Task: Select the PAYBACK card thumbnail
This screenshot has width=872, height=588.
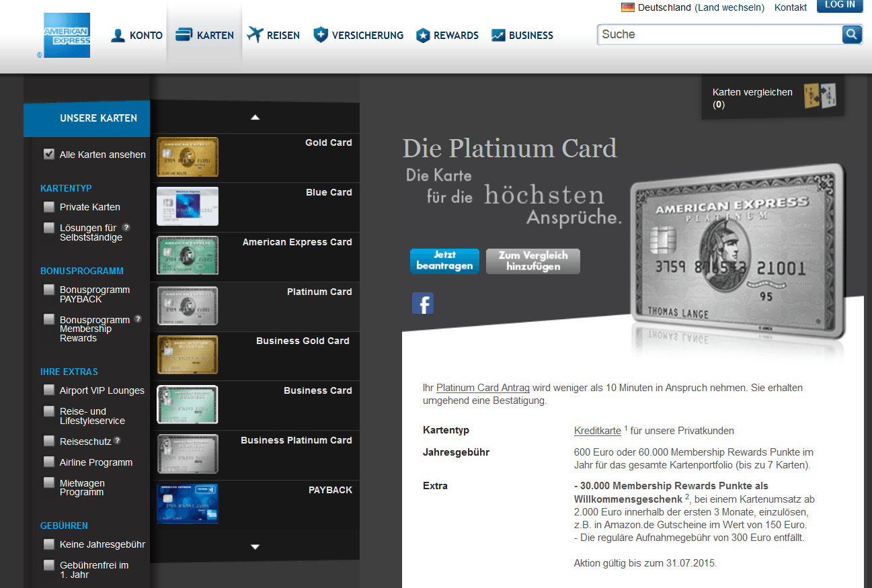Action: coord(188,503)
